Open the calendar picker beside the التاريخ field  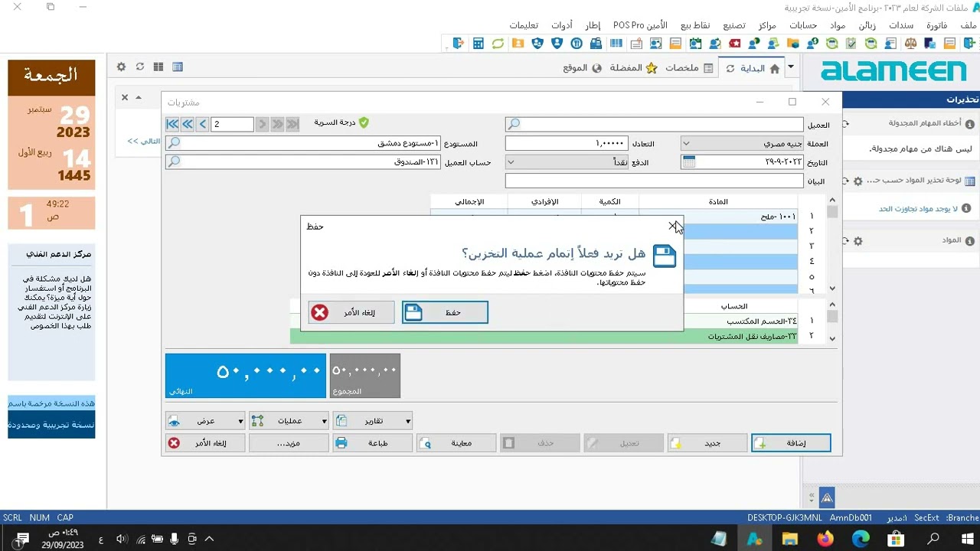coord(688,162)
